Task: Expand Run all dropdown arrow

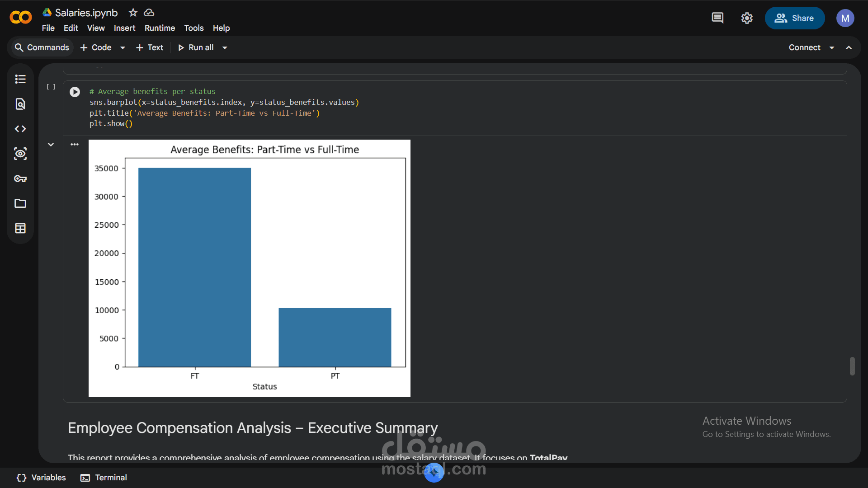Action: tap(225, 47)
